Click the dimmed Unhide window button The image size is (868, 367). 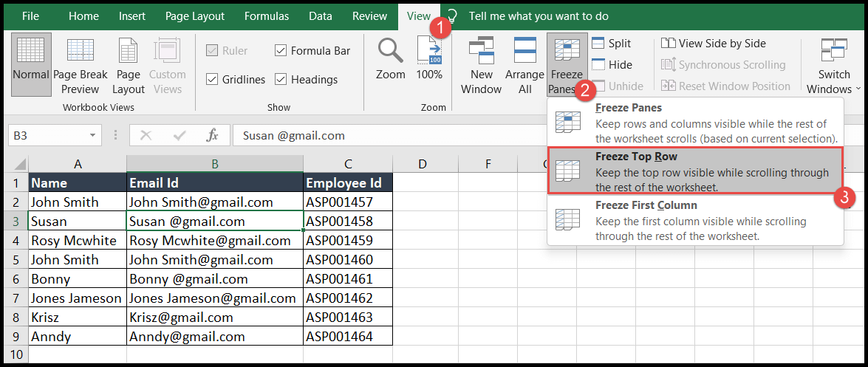coord(618,86)
